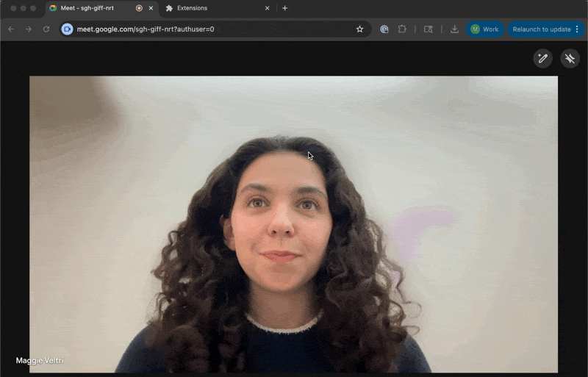The image size is (588, 377).
Task: Click Maggie Veltri's video tile
Action: [x=293, y=224]
